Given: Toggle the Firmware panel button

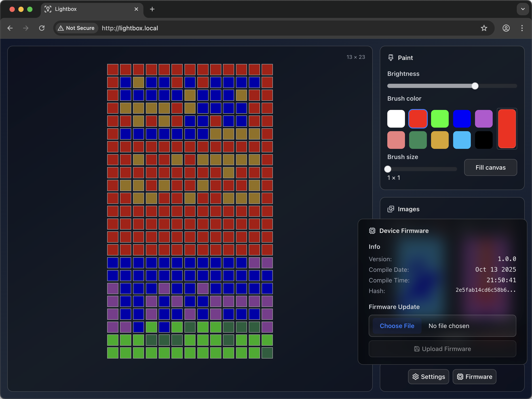Looking at the screenshot, I should (x=474, y=376).
